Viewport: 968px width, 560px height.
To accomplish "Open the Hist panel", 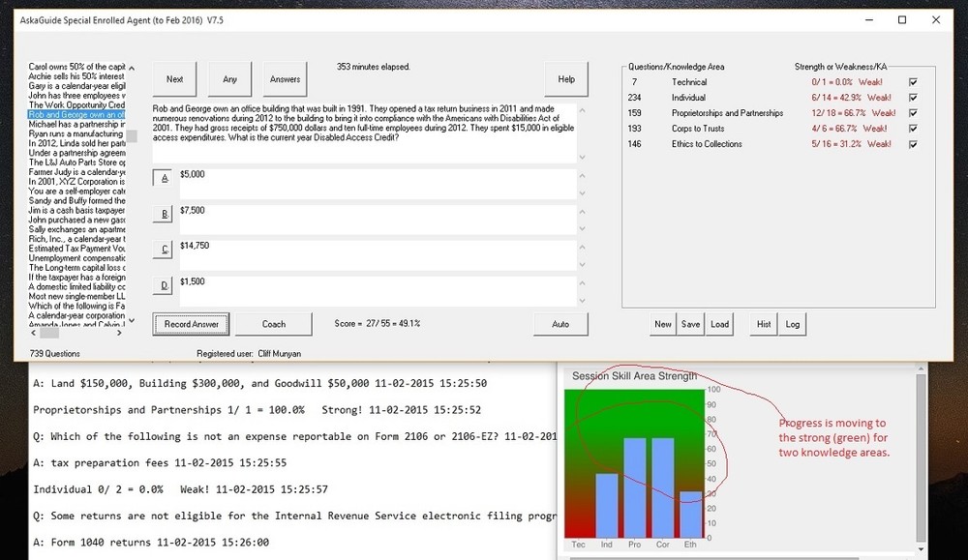I will (764, 324).
